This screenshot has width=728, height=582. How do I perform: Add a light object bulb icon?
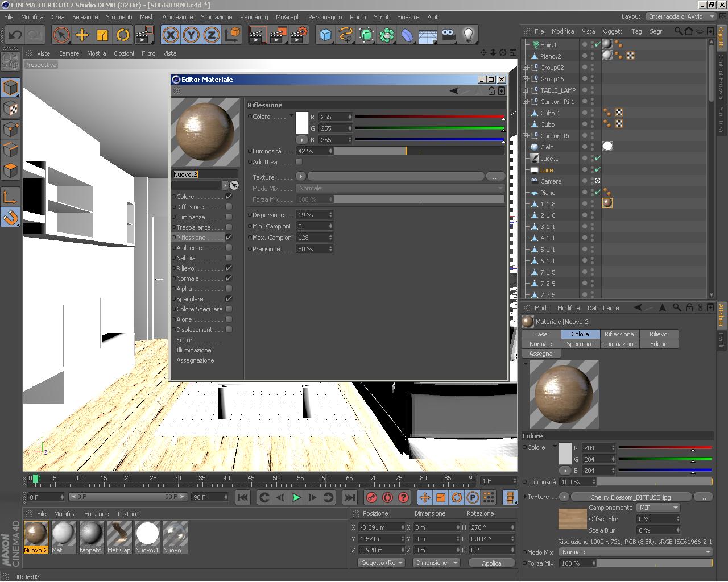469,35
